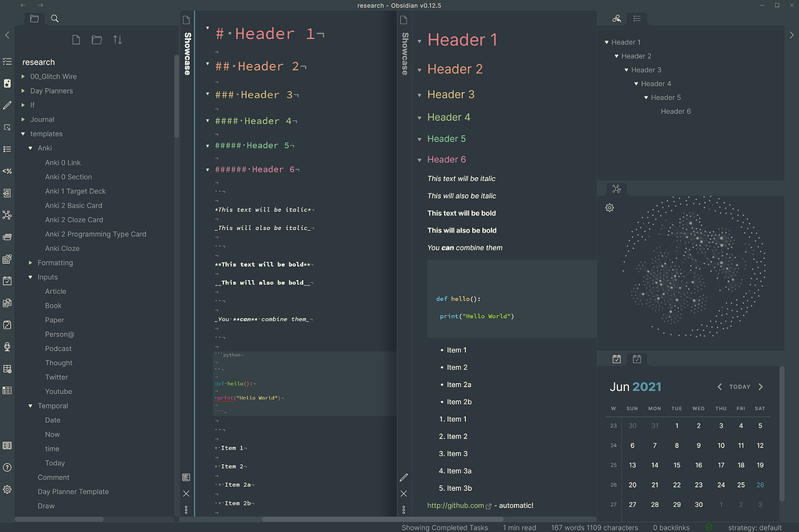Toggle reading view icon near the editor corner
This screenshot has width=799, height=532.
pos(186,477)
